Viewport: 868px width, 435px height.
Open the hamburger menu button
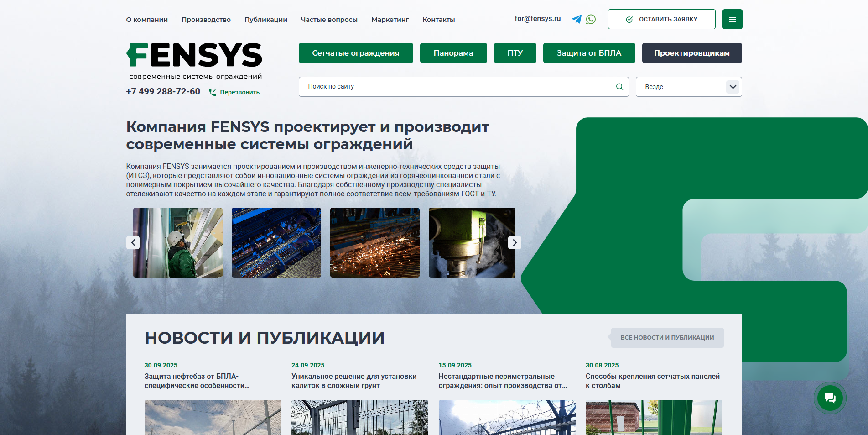tap(732, 19)
